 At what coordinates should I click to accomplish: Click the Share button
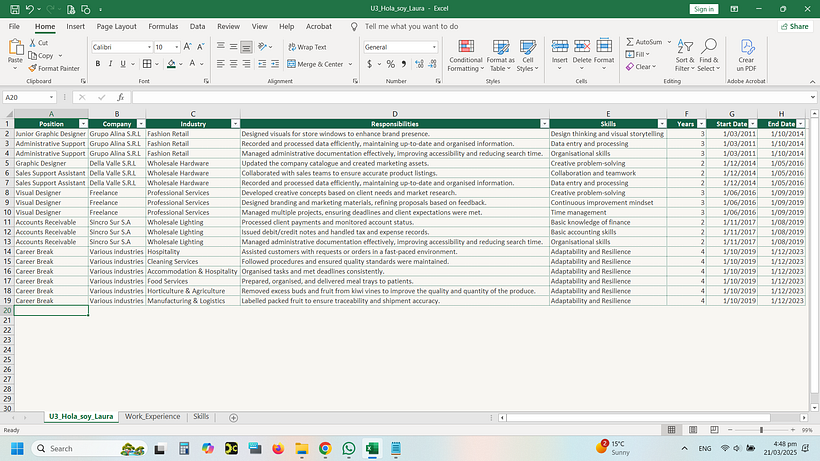794,26
